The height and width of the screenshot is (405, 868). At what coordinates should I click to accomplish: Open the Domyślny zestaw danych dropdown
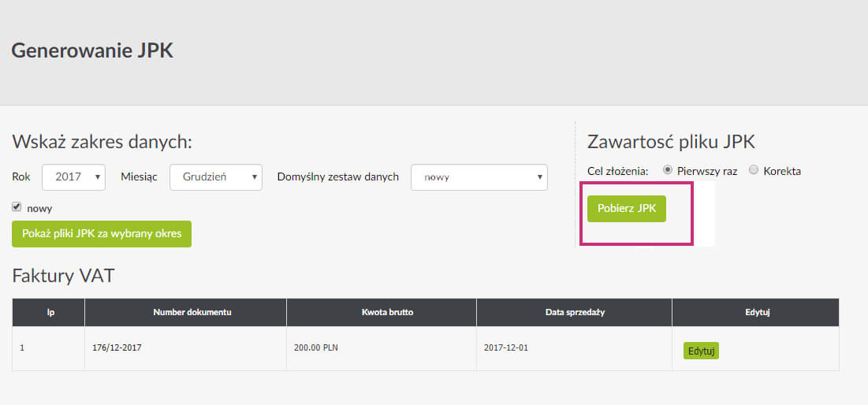pyautogui.click(x=479, y=177)
